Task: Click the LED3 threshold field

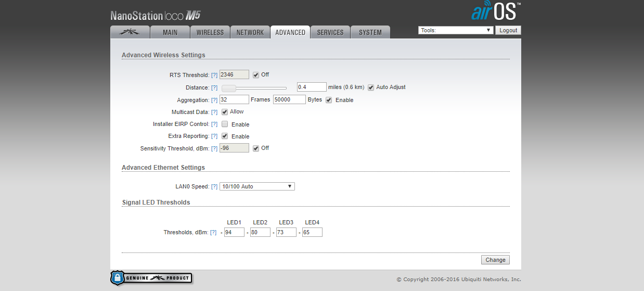Action: (x=286, y=232)
